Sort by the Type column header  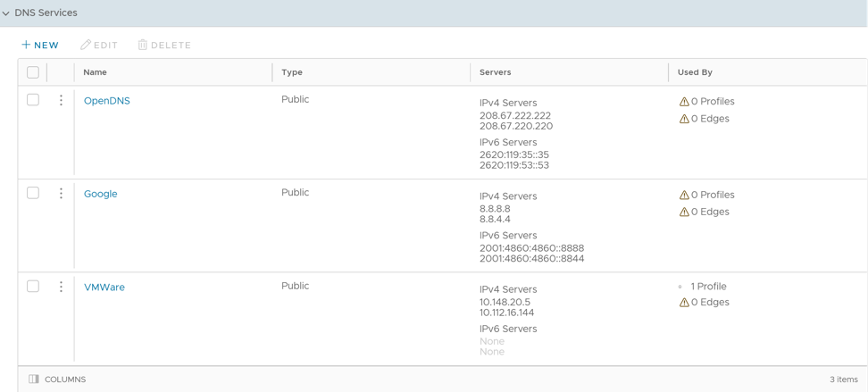[292, 72]
